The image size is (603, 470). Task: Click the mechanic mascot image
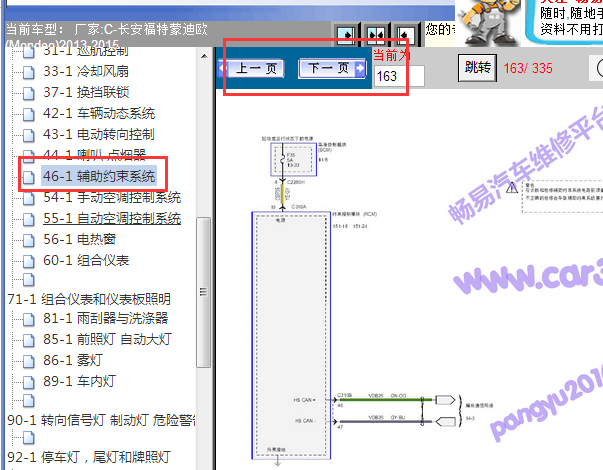click(x=488, y=22)
